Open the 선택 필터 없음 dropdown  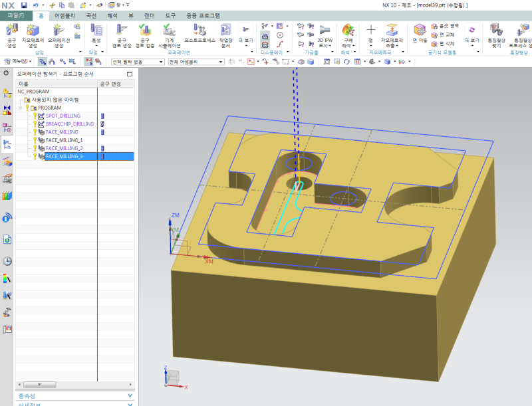[x=136, y=62]
